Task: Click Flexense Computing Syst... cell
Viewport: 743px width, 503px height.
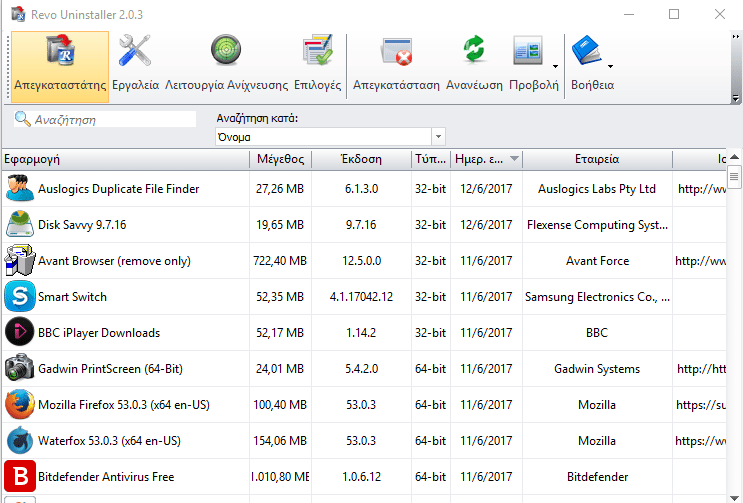Action: [597, 225]
